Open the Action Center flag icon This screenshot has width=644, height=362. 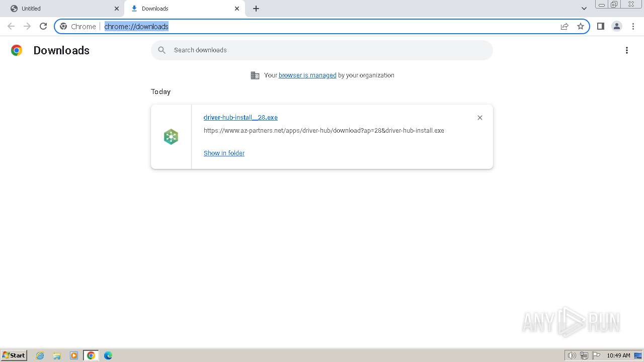[596, 355]
